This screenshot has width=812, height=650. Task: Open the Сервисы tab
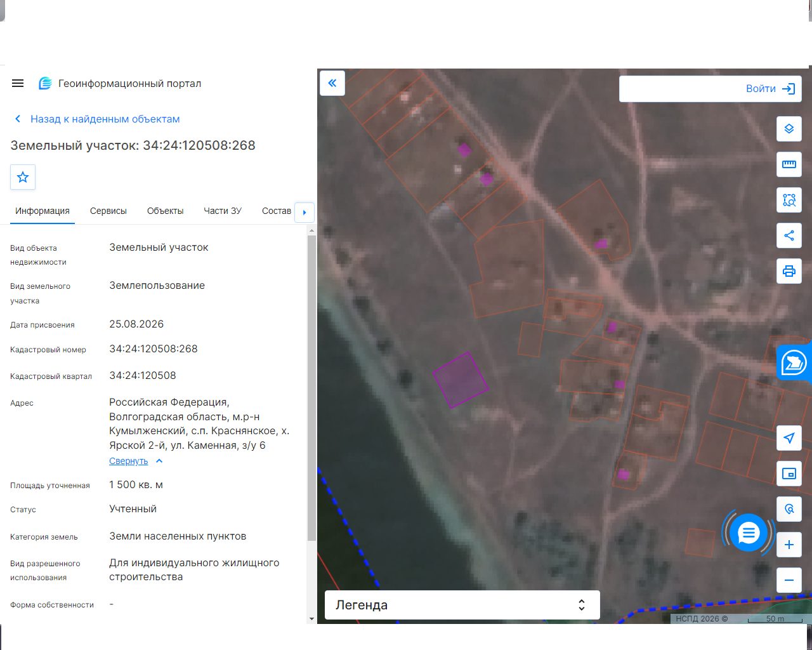(x=108, y=211)
